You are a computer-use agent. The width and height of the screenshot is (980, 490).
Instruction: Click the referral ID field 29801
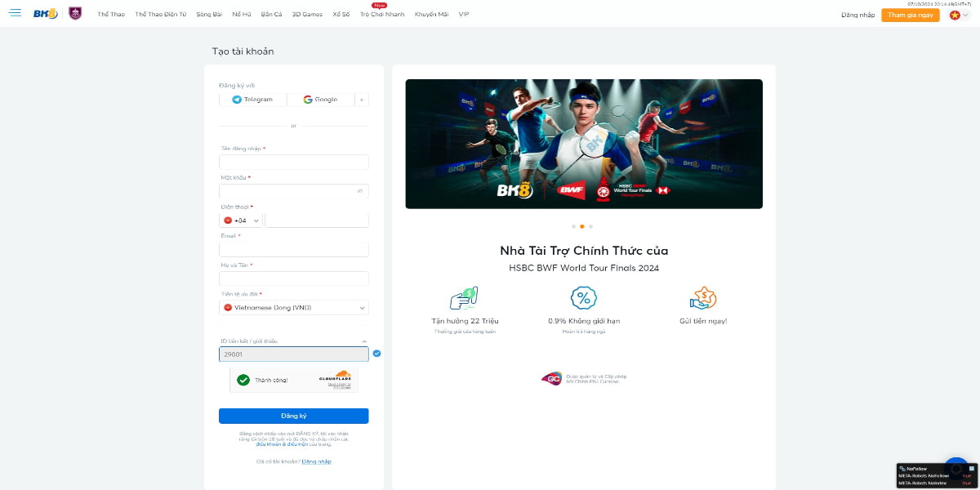point(294,354)
